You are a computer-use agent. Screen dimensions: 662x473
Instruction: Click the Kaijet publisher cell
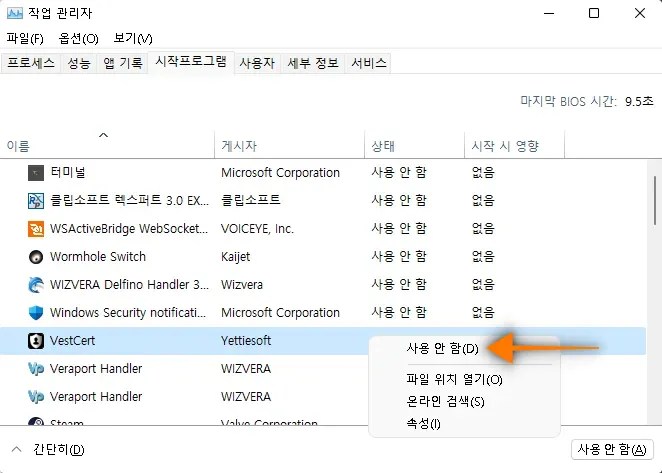pyautogui.click(x=236, y=257)
